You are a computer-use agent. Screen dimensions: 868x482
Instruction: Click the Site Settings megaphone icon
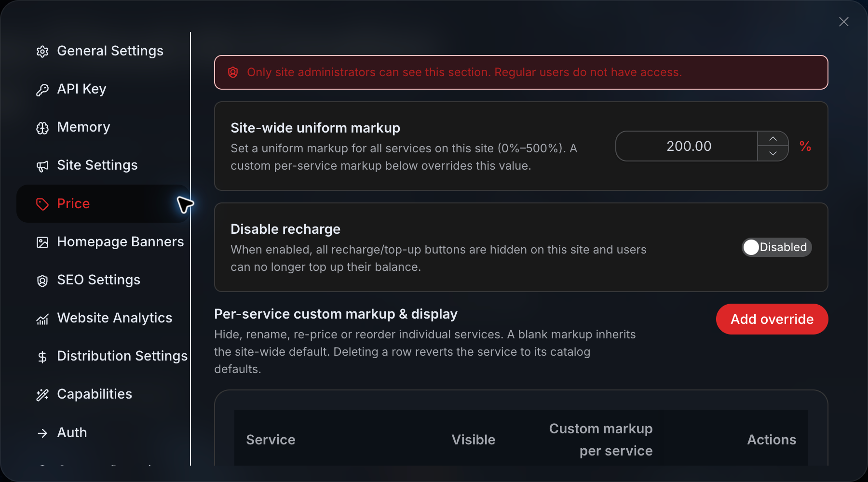point(42,166)
